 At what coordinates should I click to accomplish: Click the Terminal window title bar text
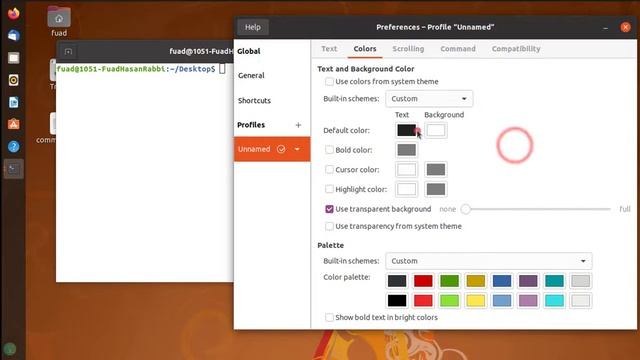(201, 51)
